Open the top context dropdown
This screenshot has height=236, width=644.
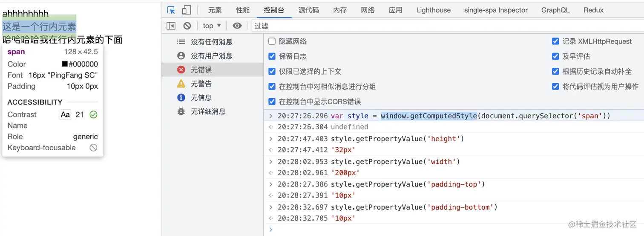(x=212, y=26)
